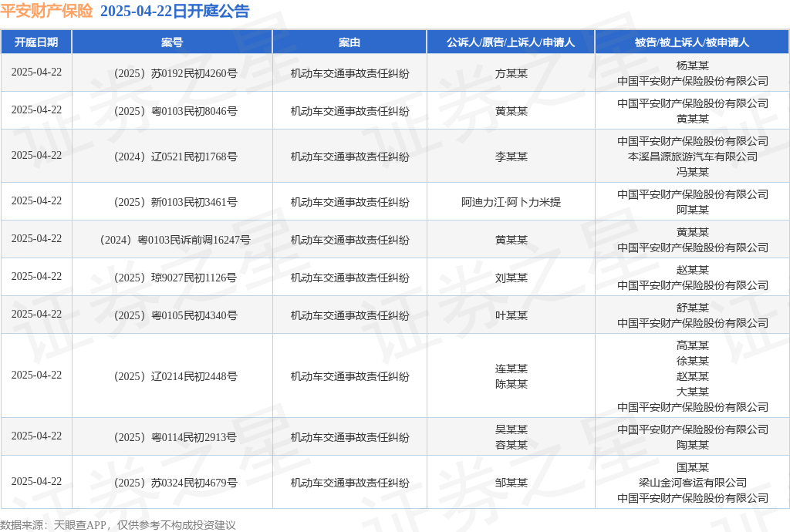This screenshot has height=532, width=790.
Task: Click the "公诉人/原告/上诉人/申请人" column header
Action: pos(511,42)
